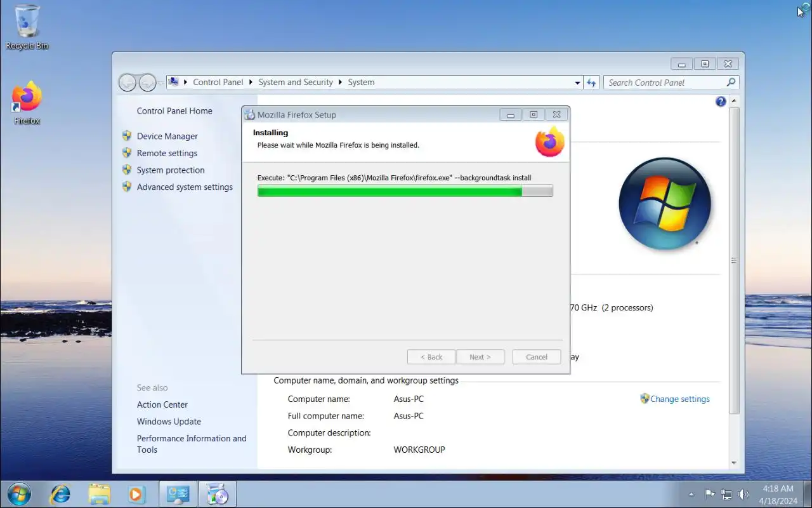Select Control Panel breadcrumb segment
The height and width of the screenshot is (508, 812).
pos(218,82)
